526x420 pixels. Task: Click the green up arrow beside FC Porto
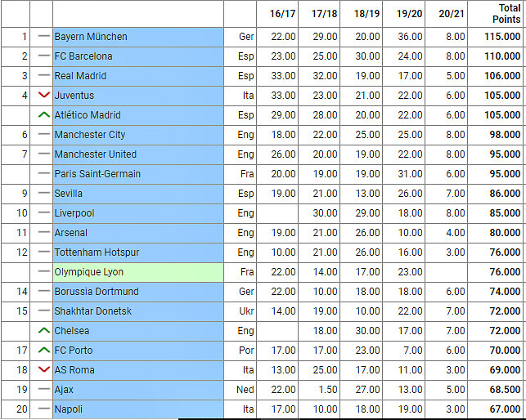pos(44,350)
